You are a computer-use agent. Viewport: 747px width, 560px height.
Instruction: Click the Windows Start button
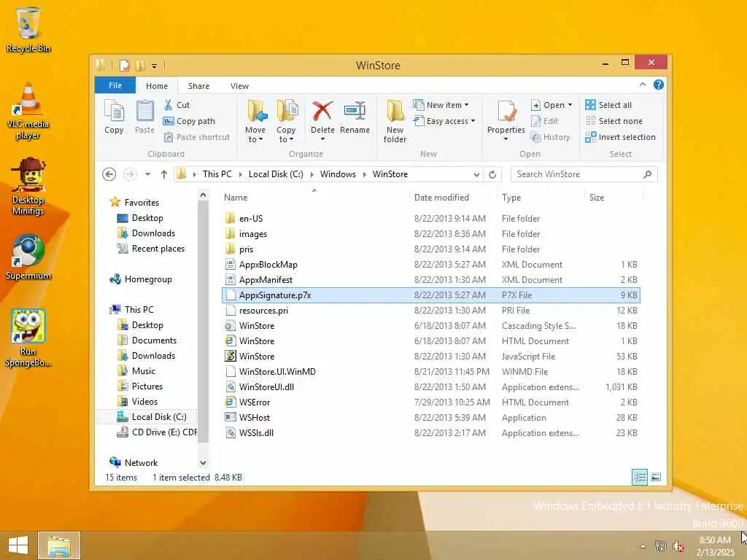(18, 545)
